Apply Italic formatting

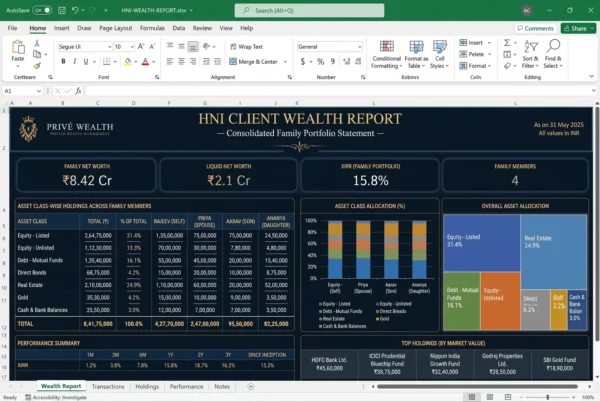[x=75, y=61]
